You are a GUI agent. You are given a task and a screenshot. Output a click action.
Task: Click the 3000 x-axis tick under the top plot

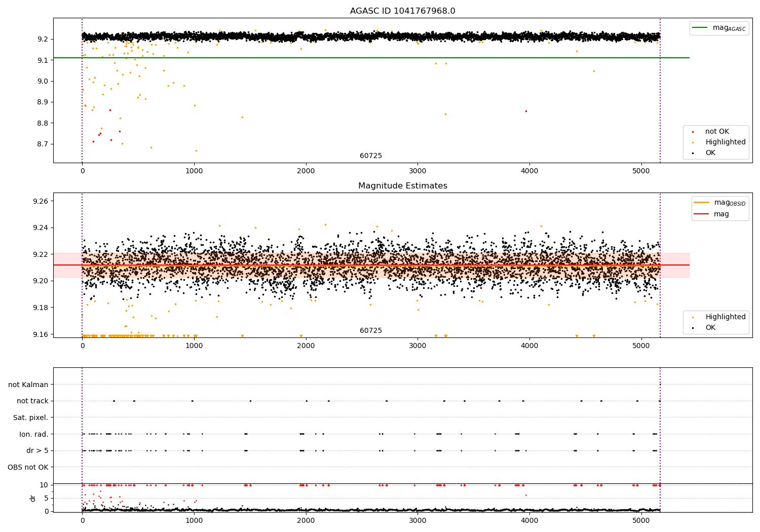click(x=417, y=171)
